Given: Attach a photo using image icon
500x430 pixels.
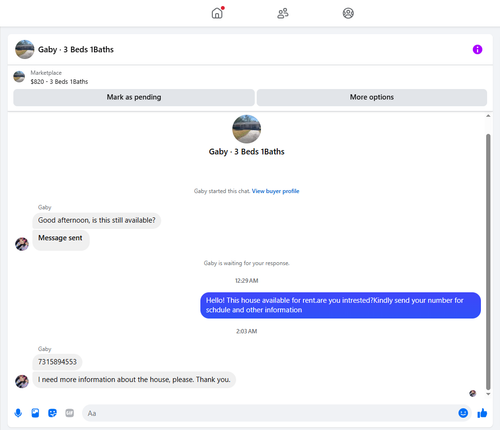Looking at the screenshot, I should (x=35, y=413).
